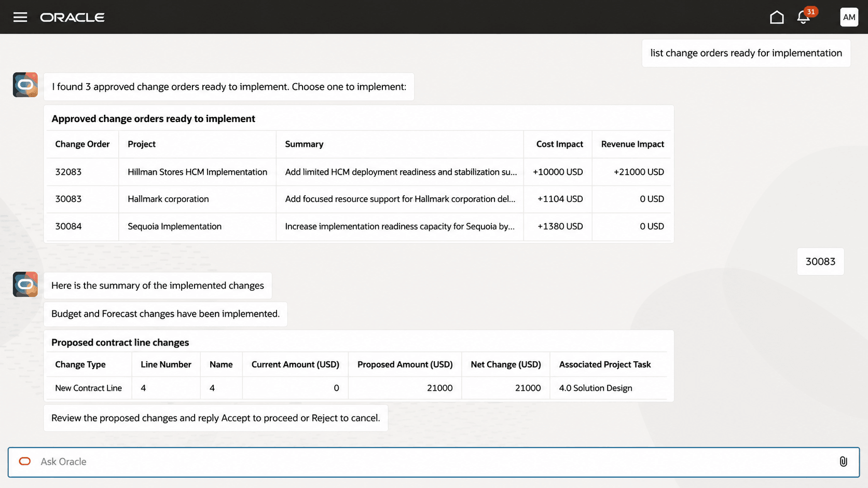Click 'list change orders ready for implementation' message
The width and height of the screenshot is (868, 488).
(746, 53)
